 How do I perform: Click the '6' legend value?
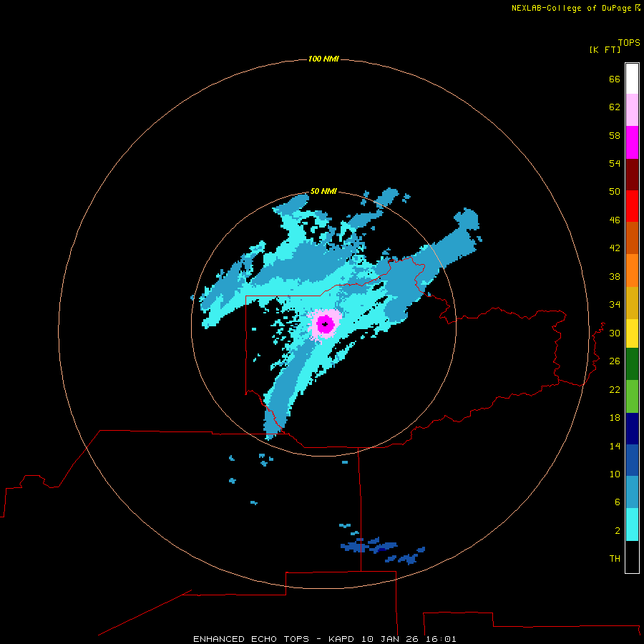618,502
